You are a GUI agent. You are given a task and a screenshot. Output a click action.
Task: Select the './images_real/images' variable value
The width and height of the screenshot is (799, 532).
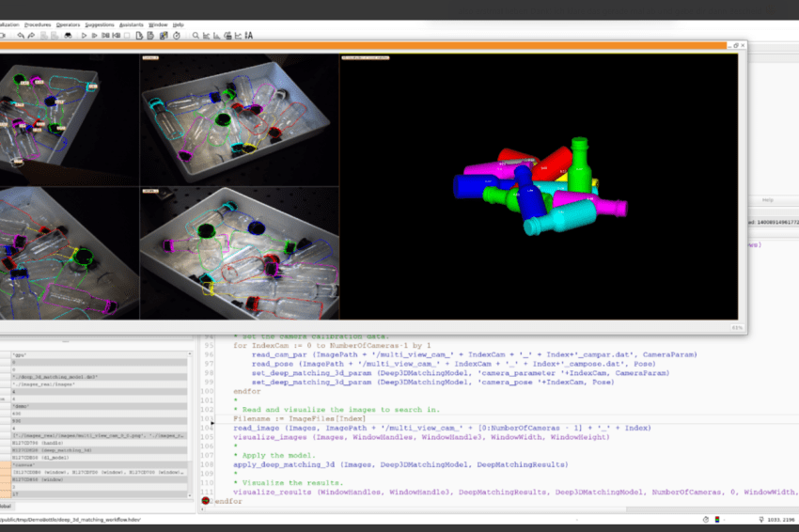pos(100,384)
